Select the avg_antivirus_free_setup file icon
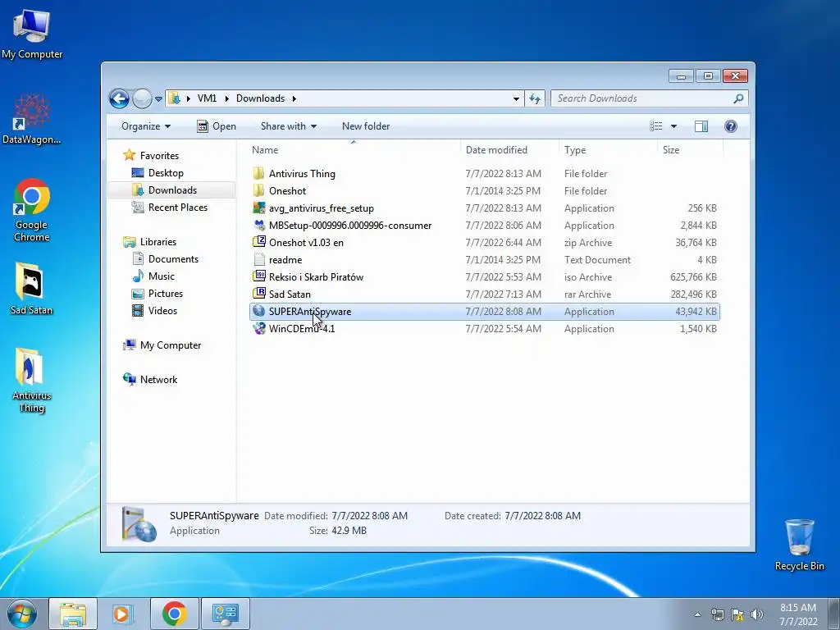840x630 pixels. (x=258, y=208)
